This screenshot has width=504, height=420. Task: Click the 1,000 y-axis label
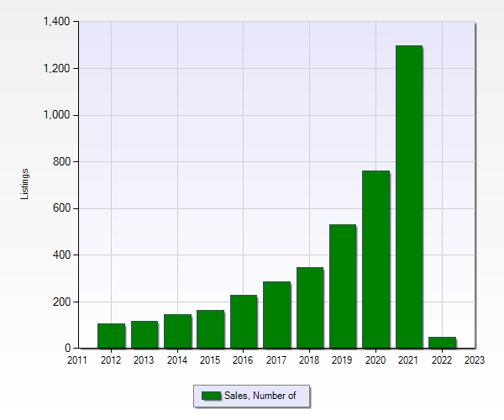[x=55, y=115]
